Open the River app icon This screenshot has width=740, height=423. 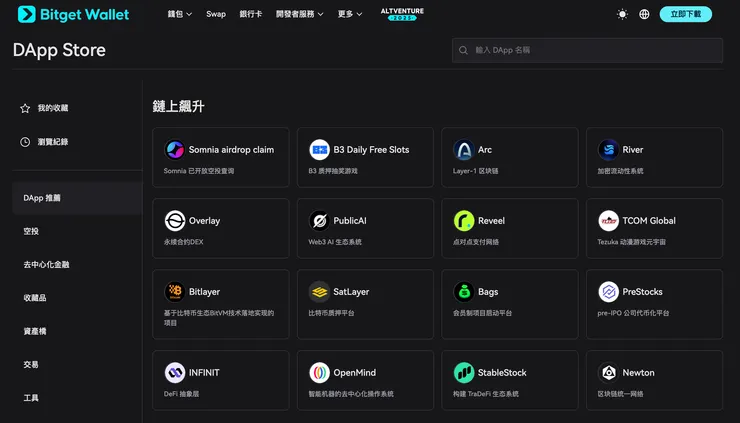[608, 150]
